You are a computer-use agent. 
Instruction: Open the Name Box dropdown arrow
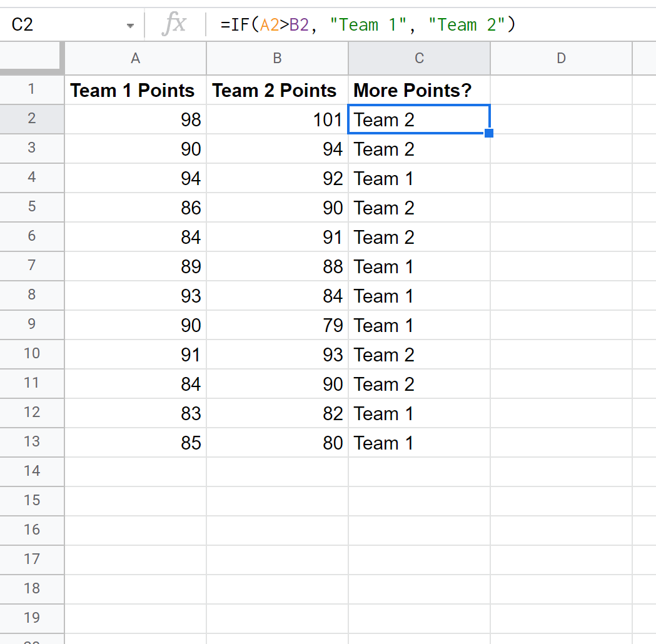coord(130,26)
